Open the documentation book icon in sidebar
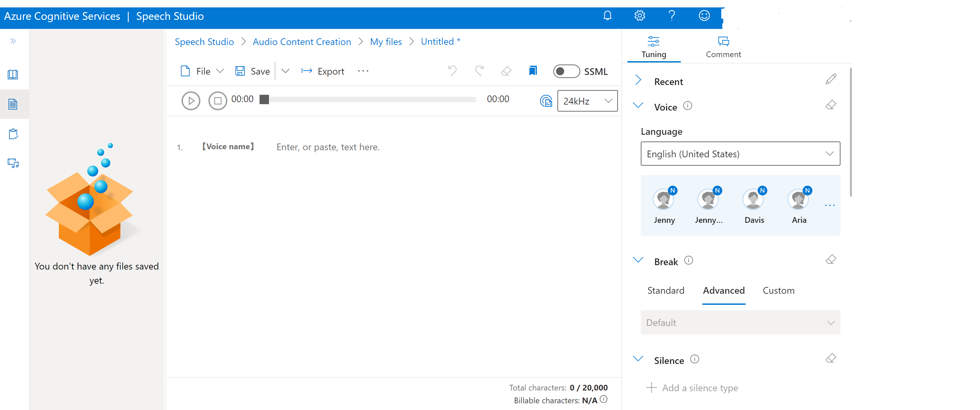The height and width of the screenshot is (410, 980). 13,75
